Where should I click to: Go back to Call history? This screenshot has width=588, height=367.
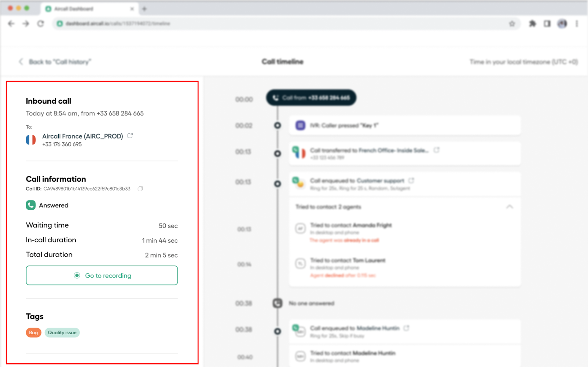click(60, 62)
